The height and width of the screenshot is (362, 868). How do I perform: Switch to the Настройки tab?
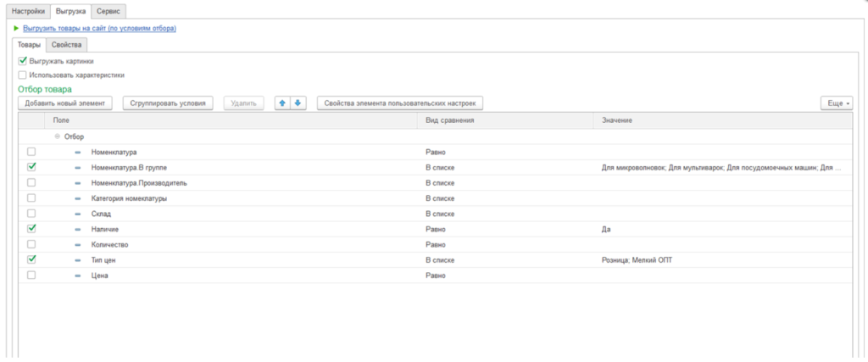coord(28,11)
